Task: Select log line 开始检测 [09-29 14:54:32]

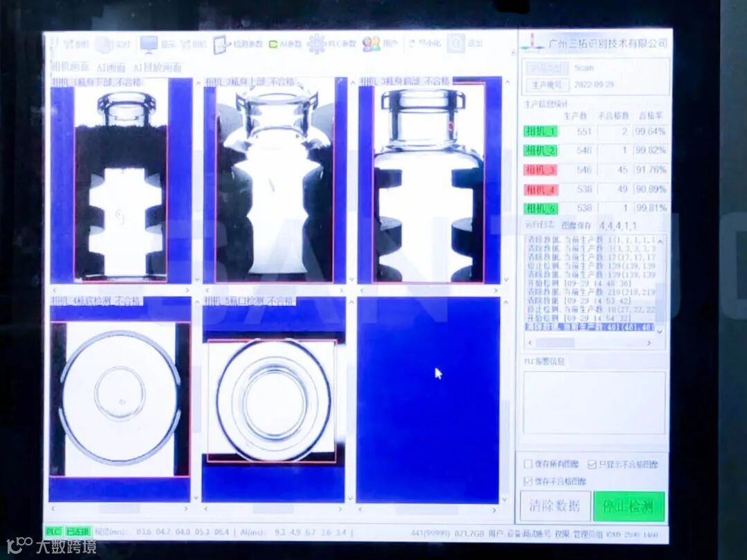Action: point(579,317)
